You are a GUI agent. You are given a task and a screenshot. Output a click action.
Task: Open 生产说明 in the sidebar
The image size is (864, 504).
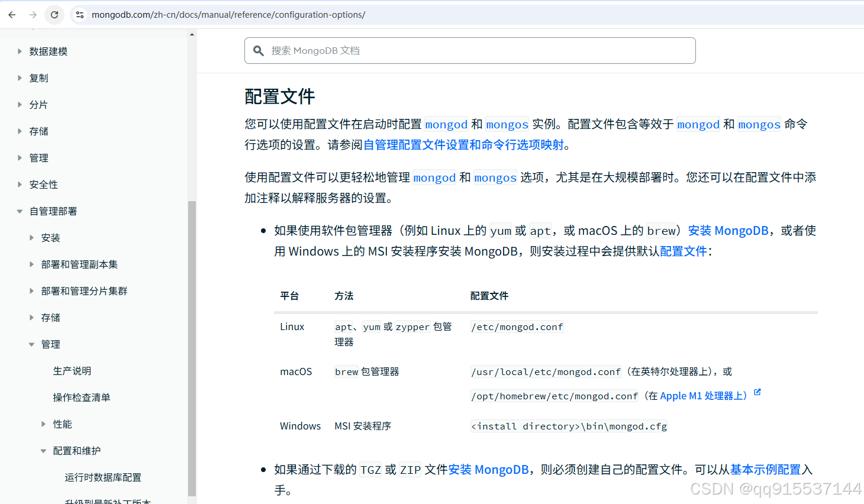pos(72,371)
